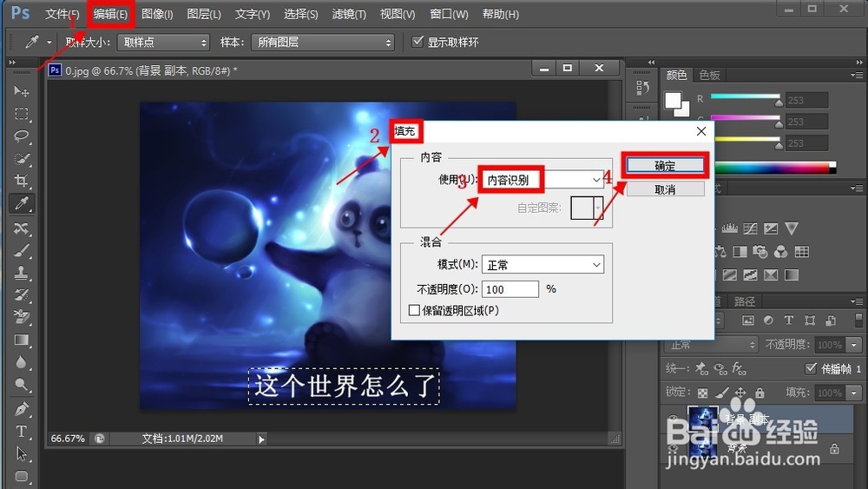Select the Lasso tool

coord(22,135)
